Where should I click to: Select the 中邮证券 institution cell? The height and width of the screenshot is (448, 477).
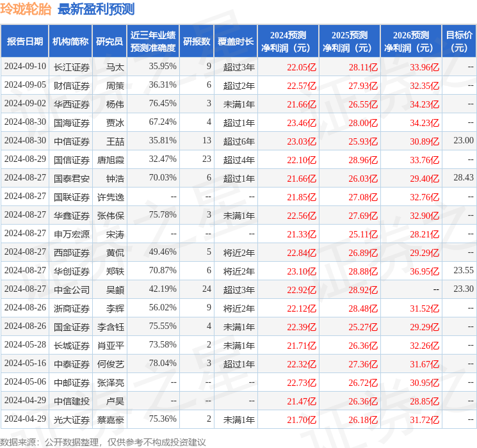tap(72, 383)
